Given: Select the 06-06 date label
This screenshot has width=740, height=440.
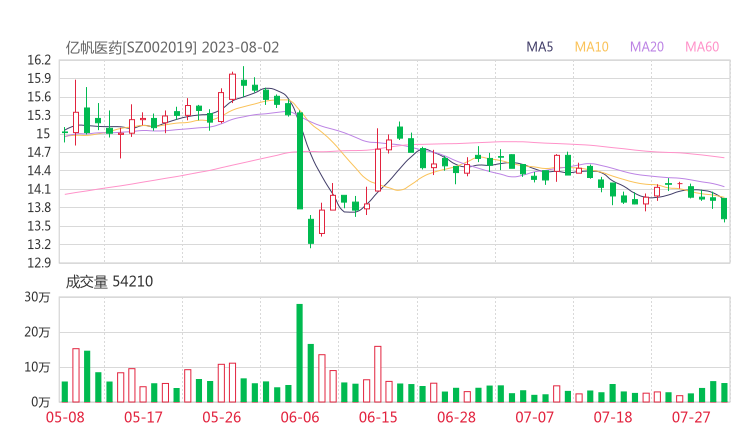Looking at the screenshot, I should click(x=300, y=417).
